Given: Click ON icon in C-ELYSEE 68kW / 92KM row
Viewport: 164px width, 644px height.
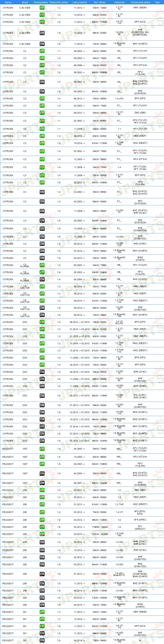Looking at the screenshot, I should 42,33.
